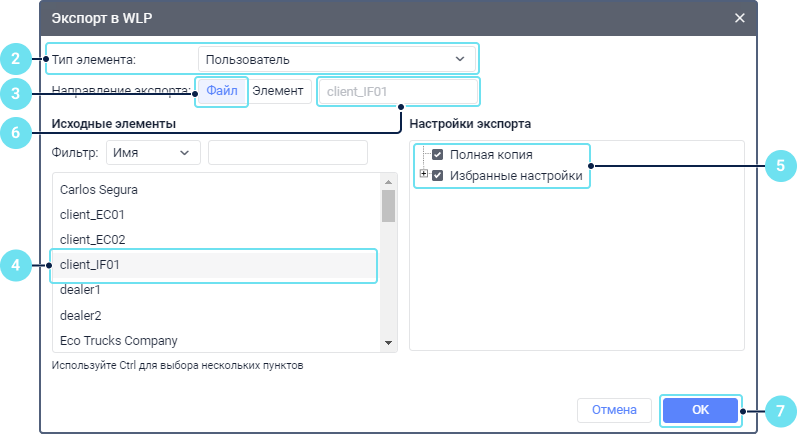This screenshot has height=434, width=797.
Task: Click the client_IF01 file name field
Action: 397,92
